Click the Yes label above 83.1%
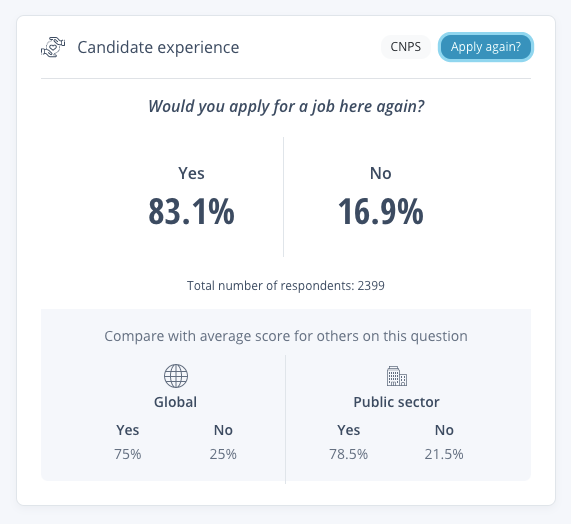 [191, 173]
